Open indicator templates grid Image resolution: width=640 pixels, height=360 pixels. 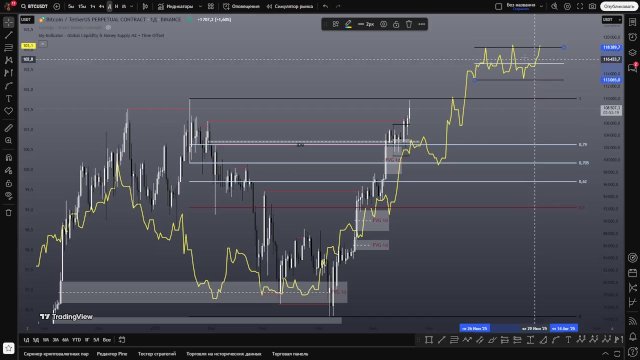coord(211,7)
